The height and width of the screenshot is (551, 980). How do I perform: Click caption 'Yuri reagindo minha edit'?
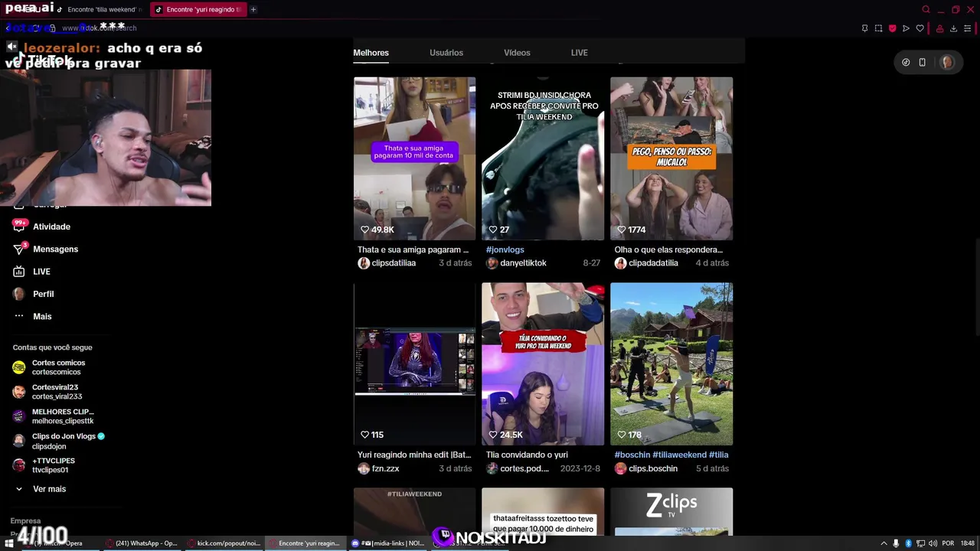[x=414, y=455]
